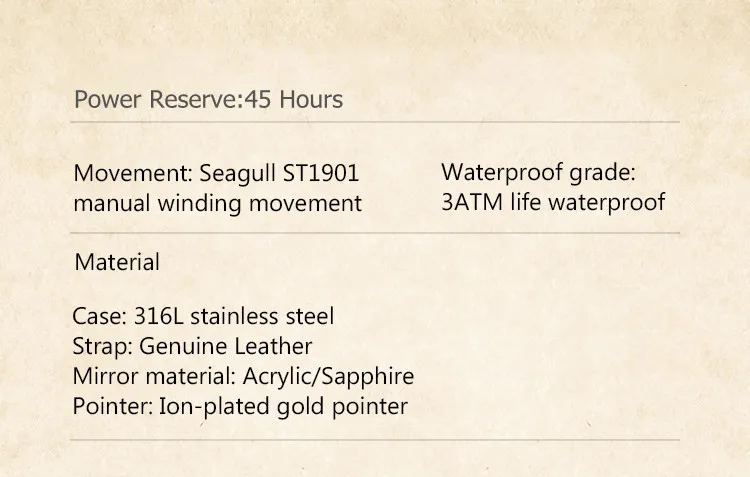The image size is (750, 477).
Task: Select the Waterproof grade: label
Action: pyautogui.click(x=538, y=172)
